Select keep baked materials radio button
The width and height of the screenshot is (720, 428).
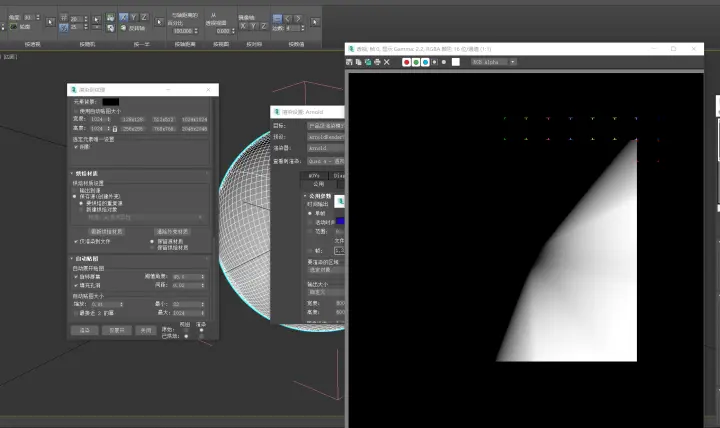click(152, 248)
